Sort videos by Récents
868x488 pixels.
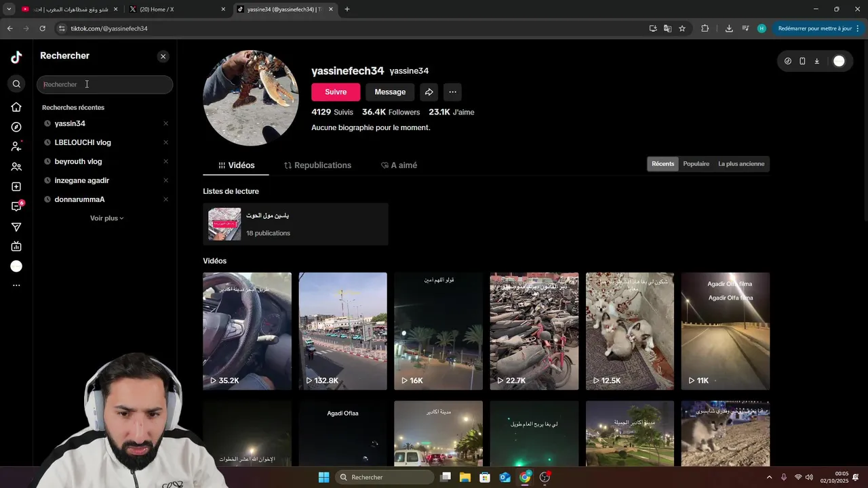[663, 164]
